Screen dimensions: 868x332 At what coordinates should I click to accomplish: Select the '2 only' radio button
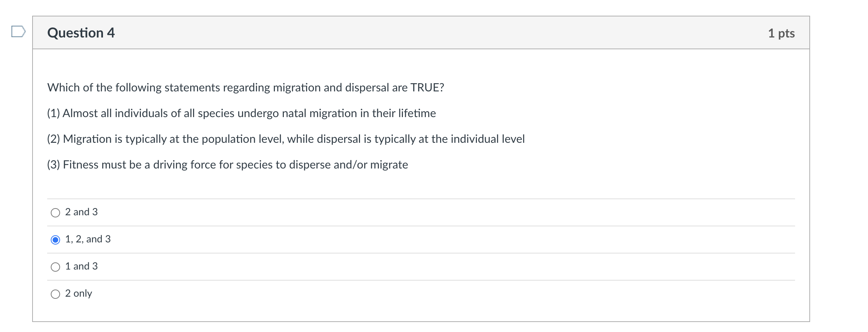click(x=55, y=294)
